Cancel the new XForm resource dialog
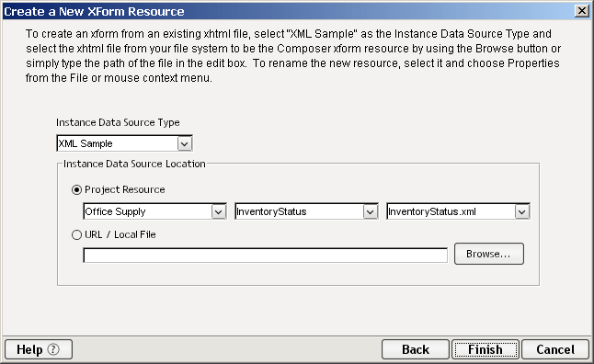The image size is (594, 364). [x=555, y=349]
